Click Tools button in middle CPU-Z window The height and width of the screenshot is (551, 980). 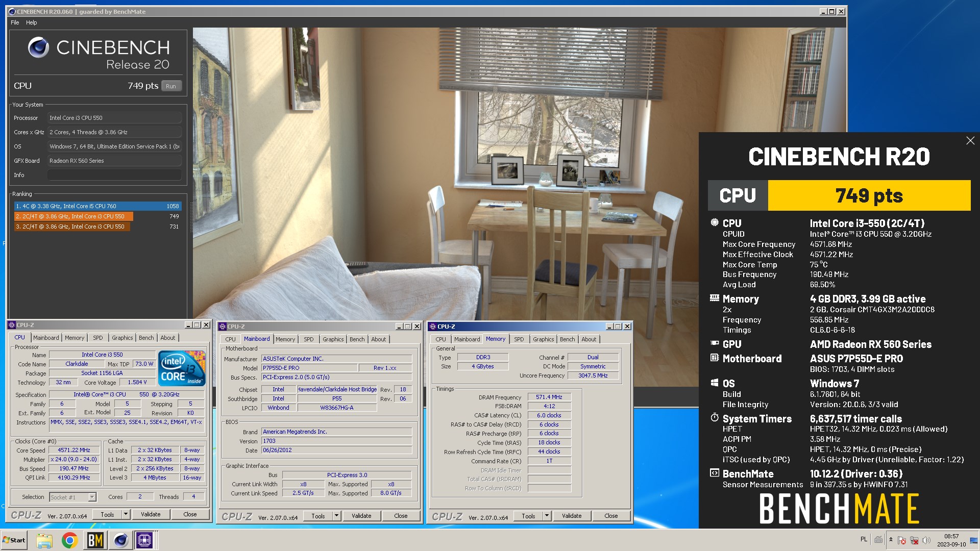click(318, 516)
